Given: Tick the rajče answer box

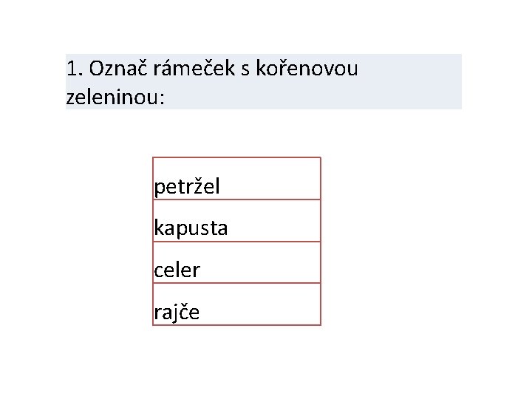Looking at the screenshot, I should 236,304.
